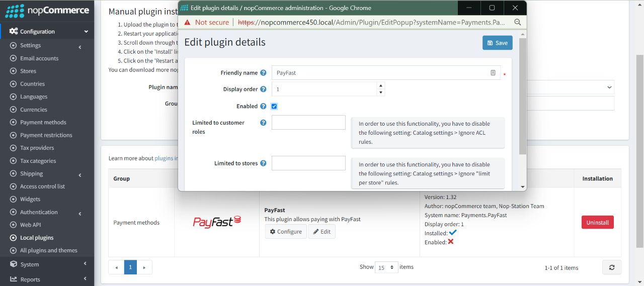Click 'System name: Payments.PayFast' text

coord(465,215)
